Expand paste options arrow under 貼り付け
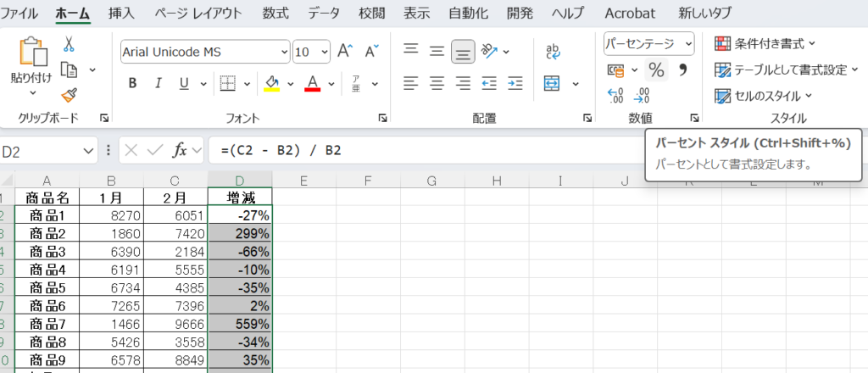Image resolution: width=868 pixels, height=373 pixels. coord(33,92)
